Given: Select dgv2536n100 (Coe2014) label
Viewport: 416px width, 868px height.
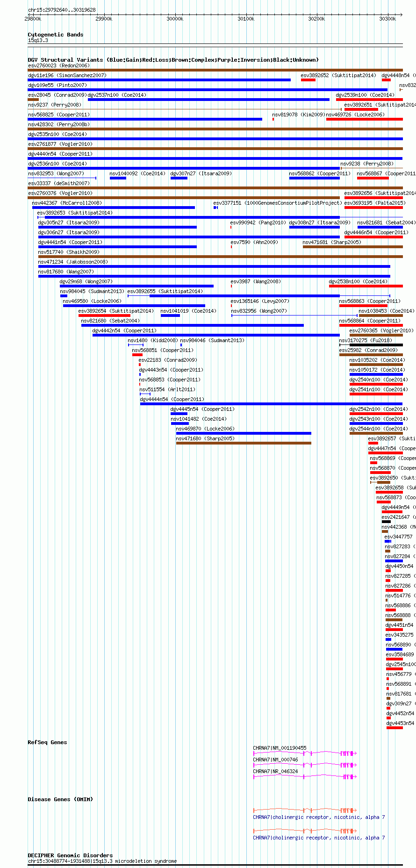Looking at the screenshot, I should pyautogui.click(x=57, y=164).
